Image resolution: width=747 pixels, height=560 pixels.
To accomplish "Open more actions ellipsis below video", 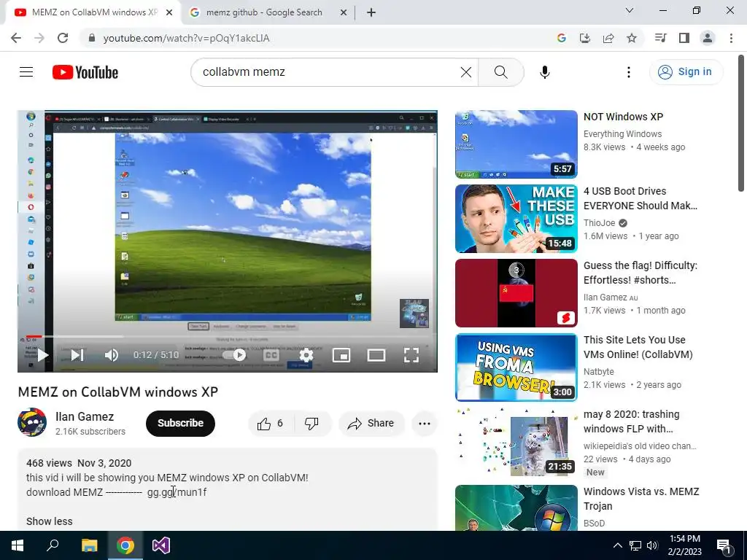I will point(424,424).
